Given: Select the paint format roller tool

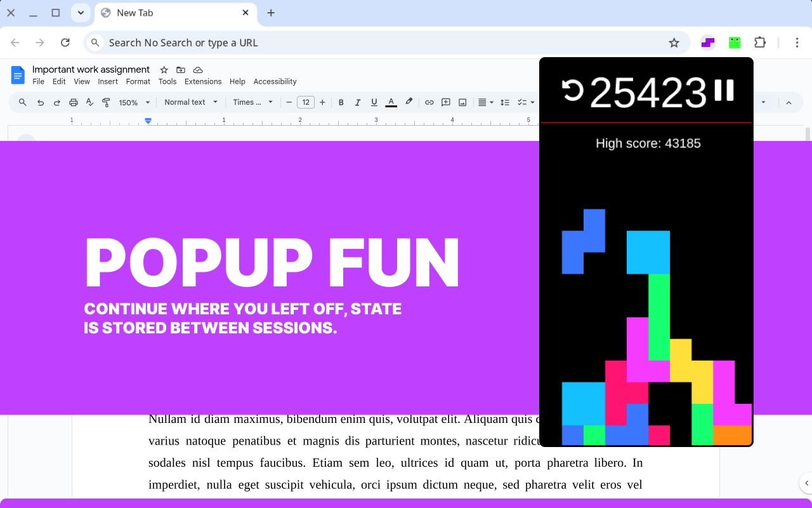Looking at the screenshot, I should (x=106, y=102).
